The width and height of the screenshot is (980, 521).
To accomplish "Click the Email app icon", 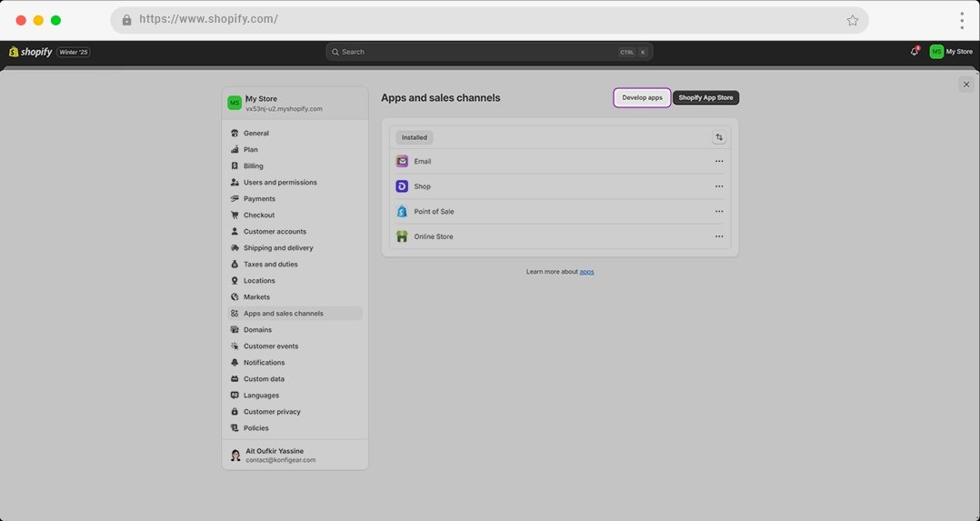I will [x=402, y=161].
